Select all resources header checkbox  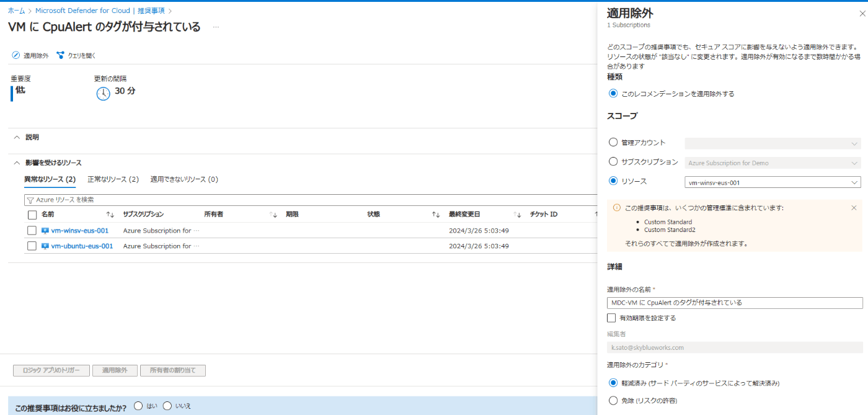32,215
